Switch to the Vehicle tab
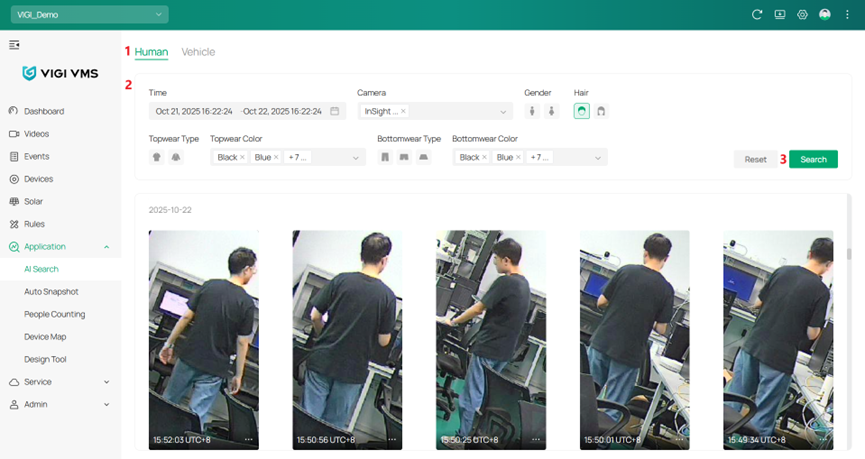Viewport: 865px width, 459px height. pos(198,52)
